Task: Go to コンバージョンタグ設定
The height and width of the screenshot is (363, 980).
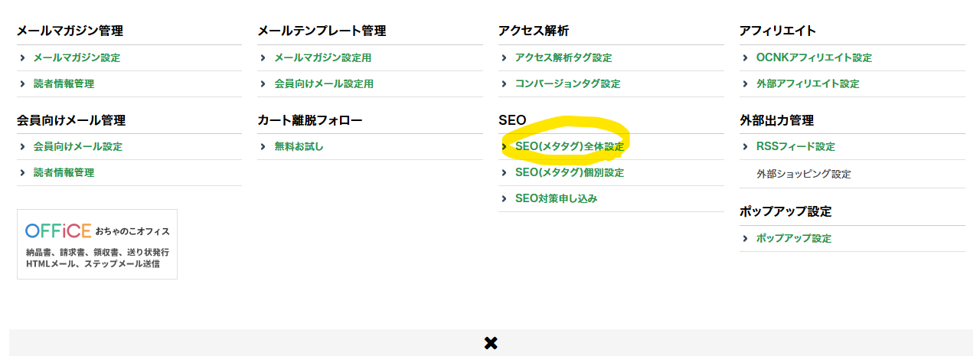Action: click(567, 83)
